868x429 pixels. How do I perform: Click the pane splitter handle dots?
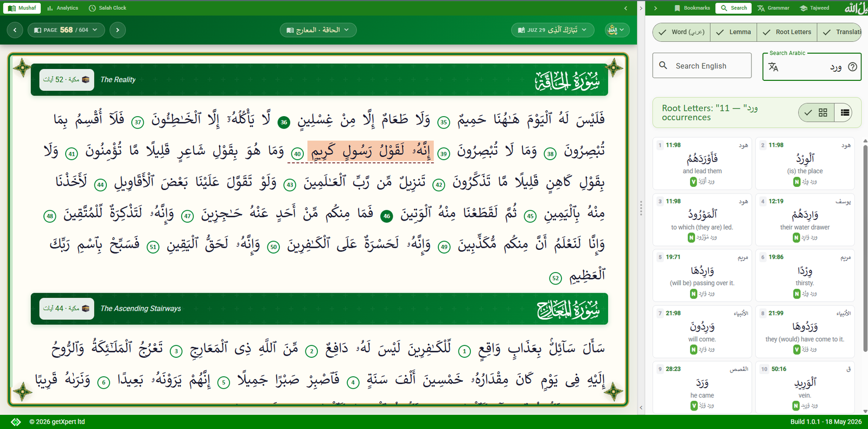641,208
